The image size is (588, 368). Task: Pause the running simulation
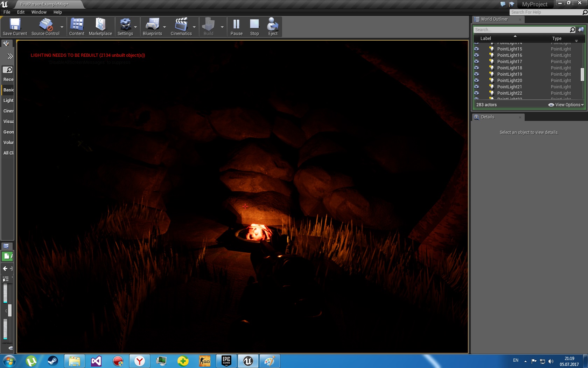coord(237,27)
